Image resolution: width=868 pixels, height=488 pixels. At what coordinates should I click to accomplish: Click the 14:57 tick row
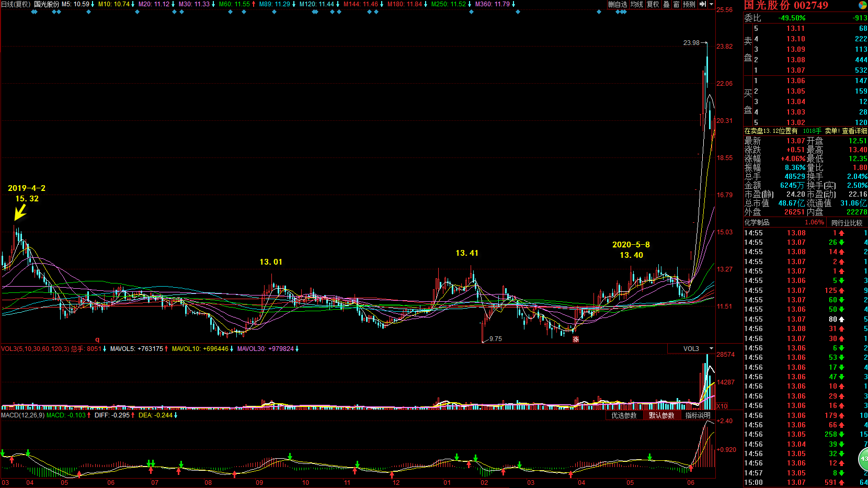click(x=806, y=473)
